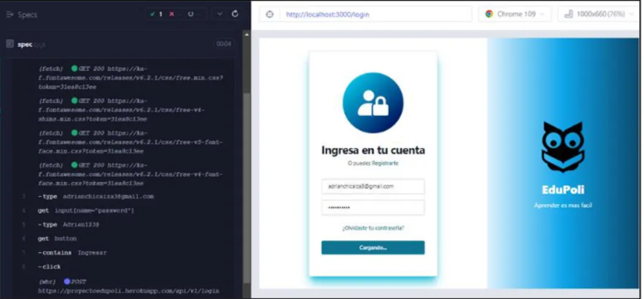Click the failed tests X counter
The image size is (644, 299).
tap(174, 14)
